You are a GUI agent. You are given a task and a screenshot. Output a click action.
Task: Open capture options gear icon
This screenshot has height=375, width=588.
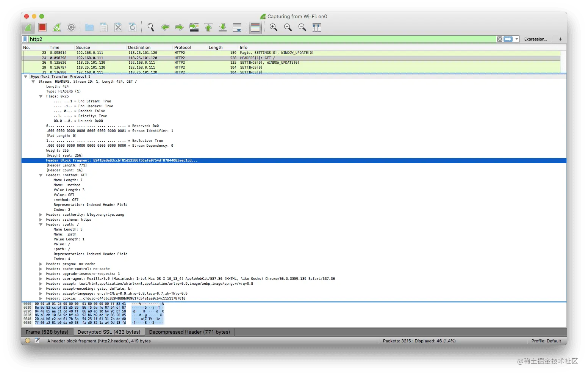point(71,27)
